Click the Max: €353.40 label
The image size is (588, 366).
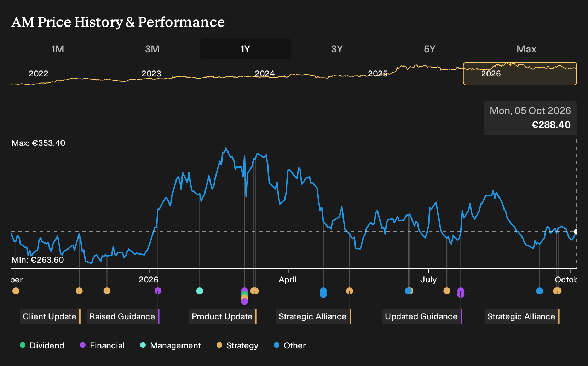(38, 143)
